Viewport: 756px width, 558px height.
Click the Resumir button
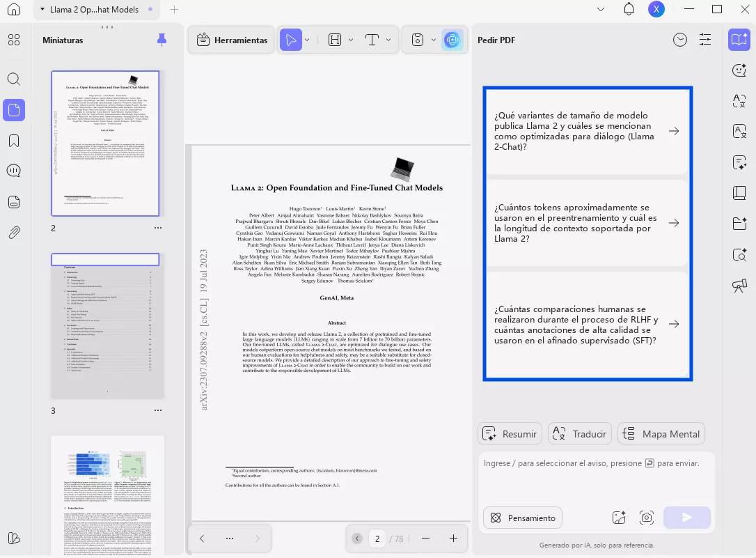[x=510, y=434]
